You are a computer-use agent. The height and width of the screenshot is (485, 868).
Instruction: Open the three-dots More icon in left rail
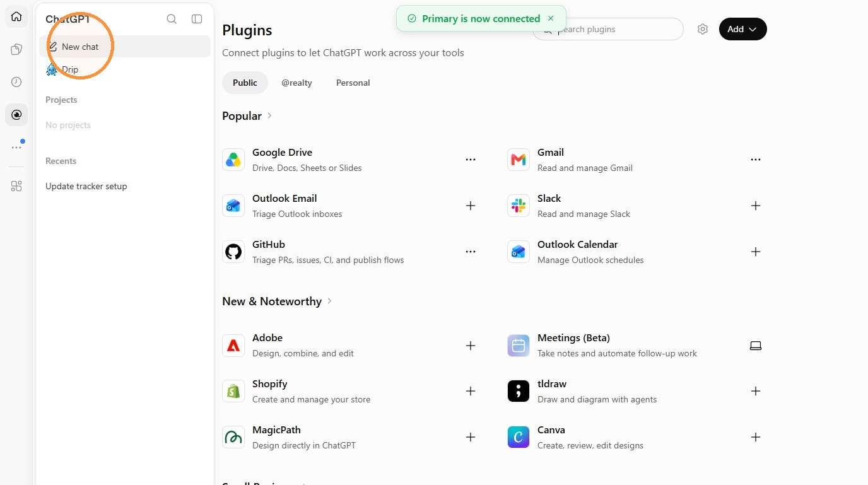click(16, 148)
